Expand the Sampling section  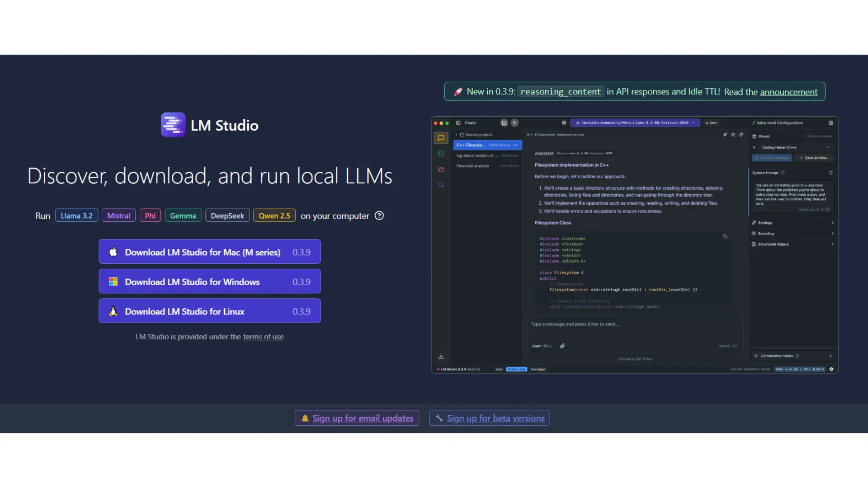coord(793,234)
